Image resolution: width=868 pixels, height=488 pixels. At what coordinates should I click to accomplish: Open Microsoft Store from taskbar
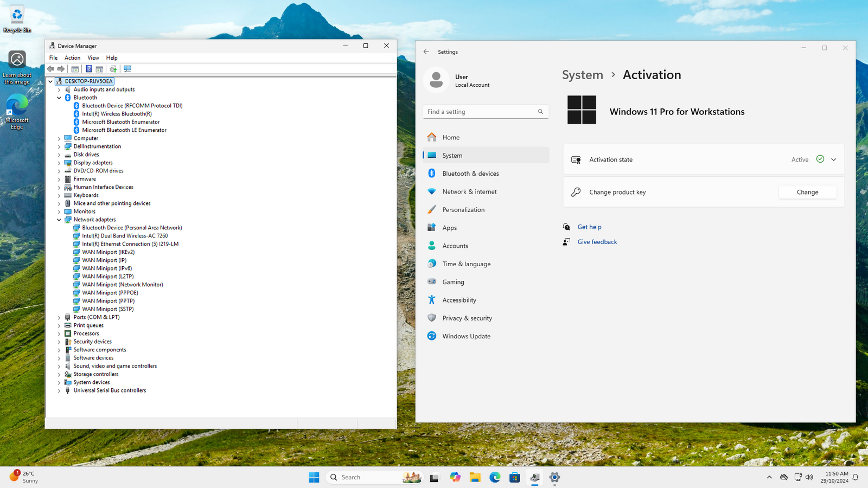click(515, 477)
